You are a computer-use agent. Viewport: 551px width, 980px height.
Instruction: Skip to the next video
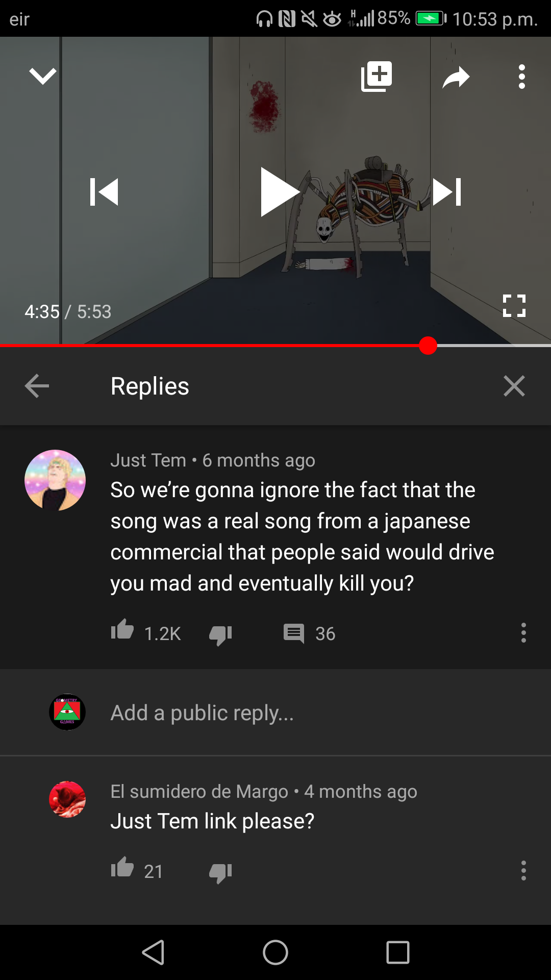pos(447,192)
